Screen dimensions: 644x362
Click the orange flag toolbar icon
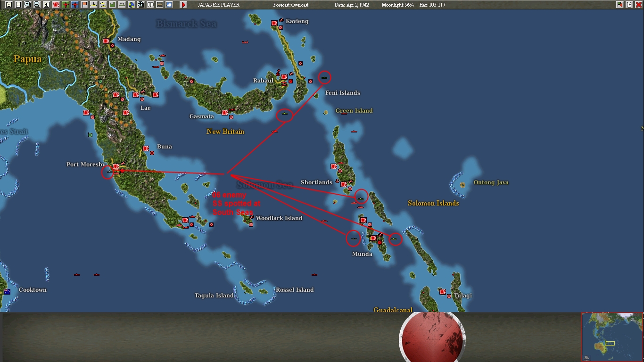coord(84,5)
